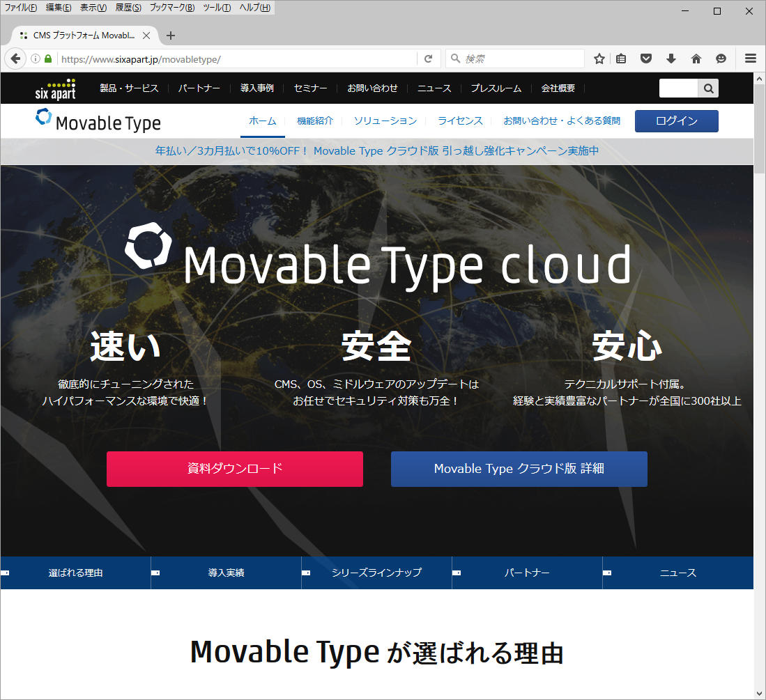Jump to 導入実績 section
The height and width of the screenshot is (700, 766).
227,573
